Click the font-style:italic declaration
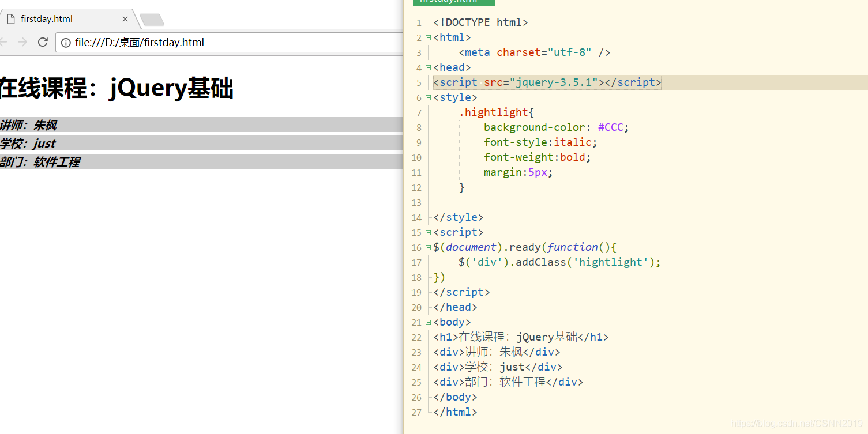The image size is (868, 434). [540, 142]
